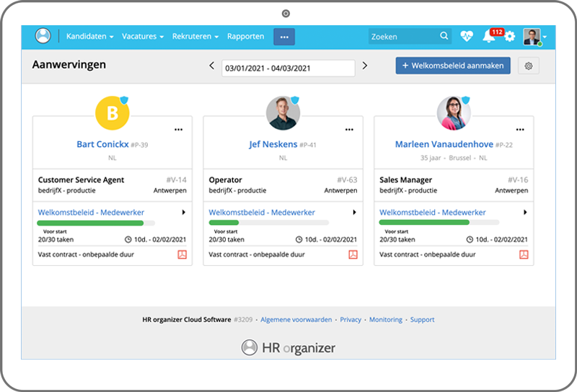Screen dimensions: 577x392
Task: Open the Kandidaten menu
Action: [x=89, y=36]
